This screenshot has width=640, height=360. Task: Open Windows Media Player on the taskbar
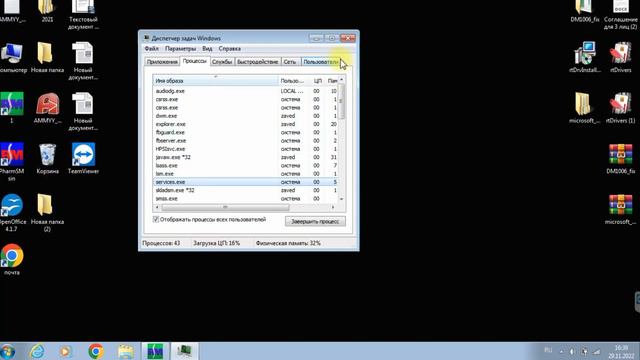66,351
